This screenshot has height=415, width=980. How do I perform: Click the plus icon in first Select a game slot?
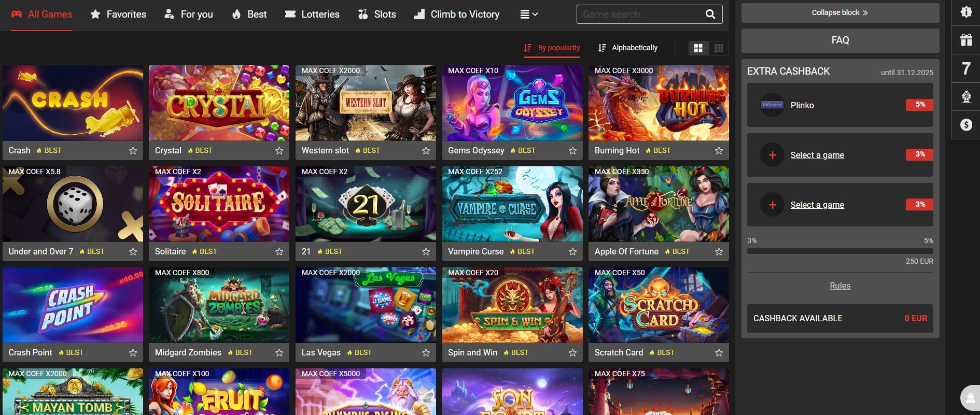[x=772, y=155]
